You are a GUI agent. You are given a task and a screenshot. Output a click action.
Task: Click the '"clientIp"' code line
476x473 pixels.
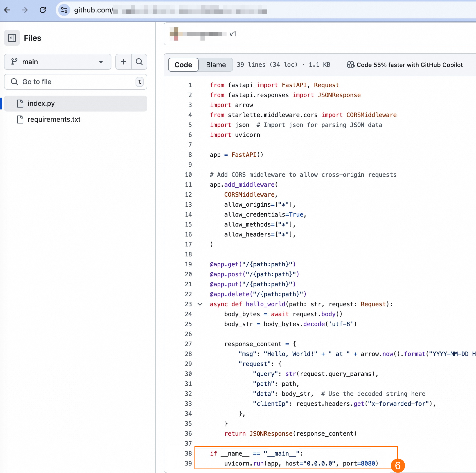pos(344,404)
